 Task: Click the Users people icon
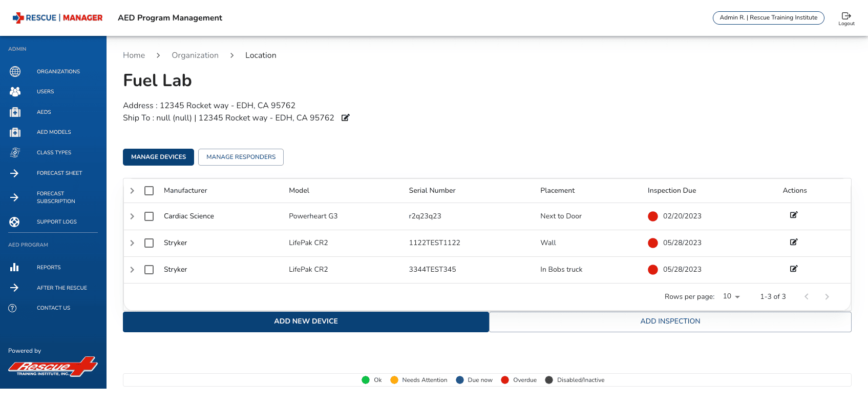click(x=15, y=91)
